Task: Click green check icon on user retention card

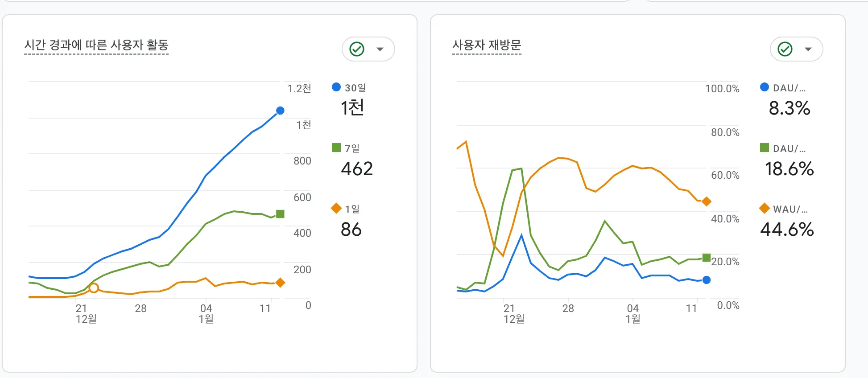Action: 785,49
